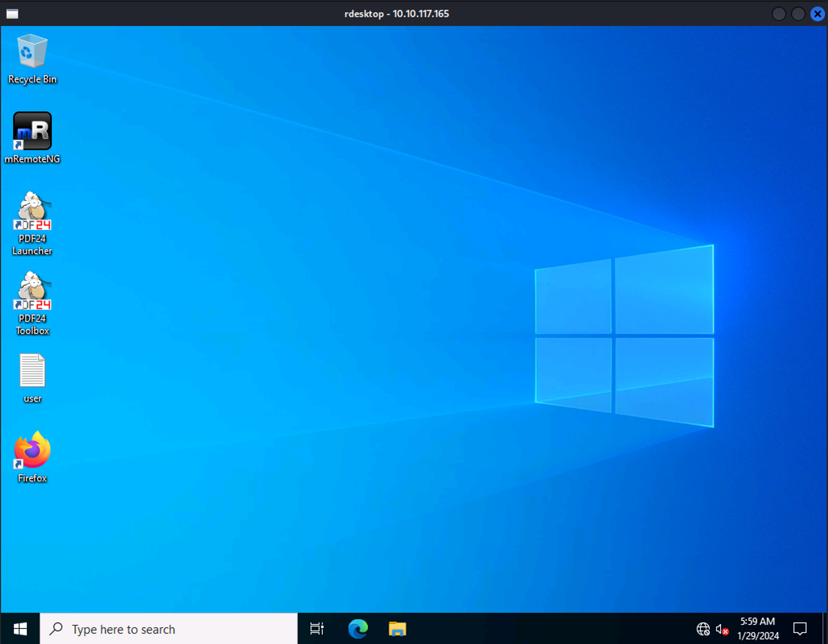
Task: Click the network globe tray icon
Action: [703, 629]
